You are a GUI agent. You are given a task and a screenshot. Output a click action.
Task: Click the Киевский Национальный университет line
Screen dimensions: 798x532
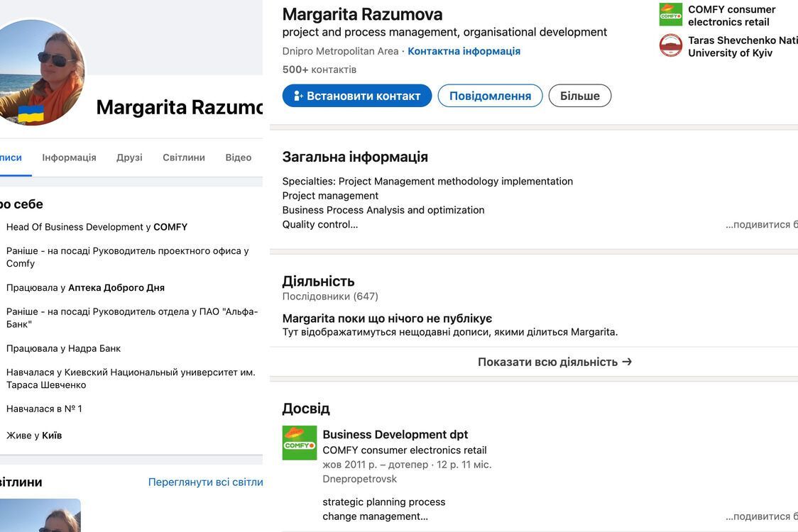coord(131,378)
